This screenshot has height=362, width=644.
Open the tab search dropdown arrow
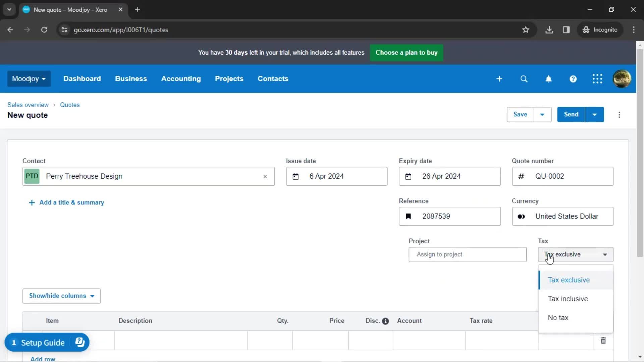point(9,10)
